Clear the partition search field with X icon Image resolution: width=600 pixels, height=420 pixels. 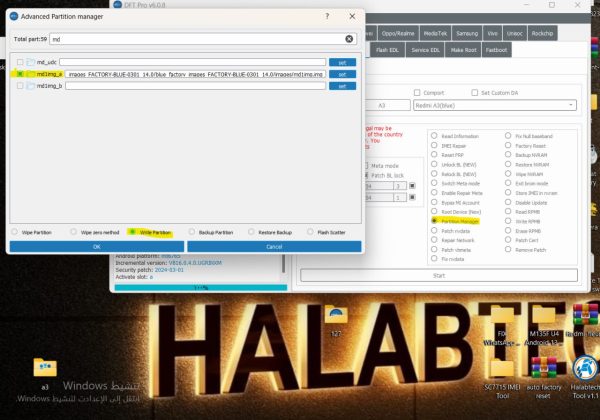click(349, 39)
